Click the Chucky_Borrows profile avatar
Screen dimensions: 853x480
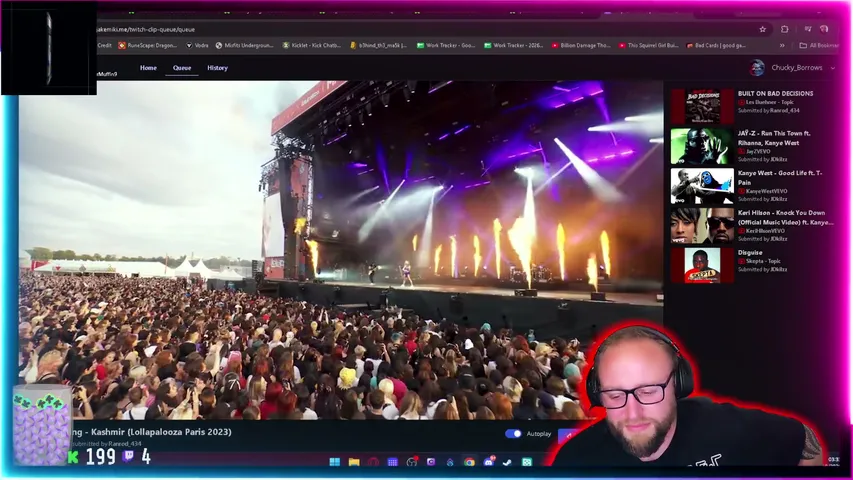[x=757, y=68]
